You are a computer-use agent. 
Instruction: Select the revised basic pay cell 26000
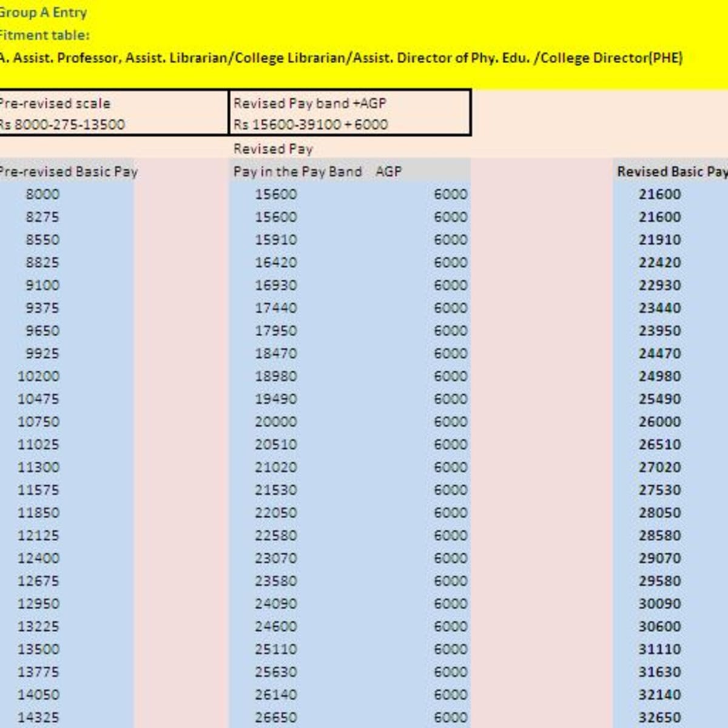659,422
